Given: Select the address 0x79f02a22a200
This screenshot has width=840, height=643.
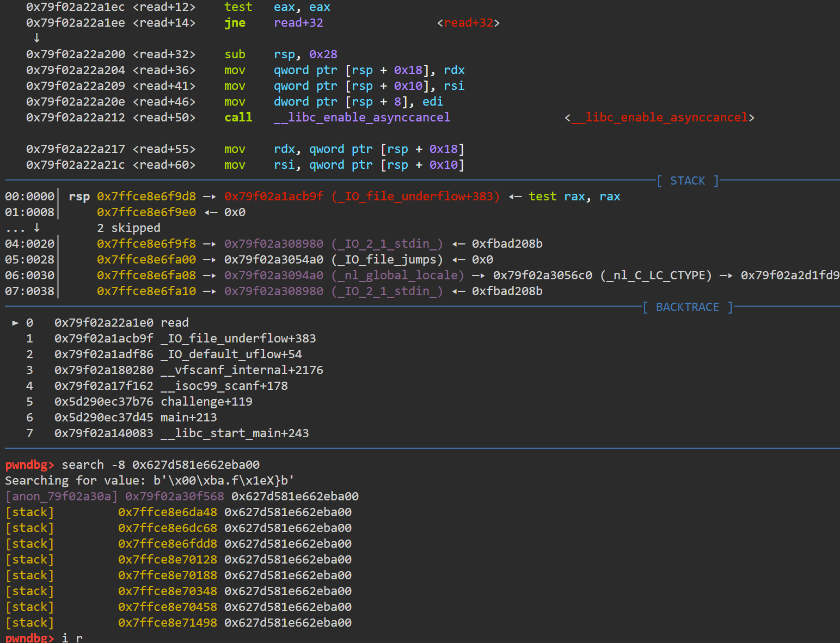Looking at the screenshot, I should click(x=76, y=54).
